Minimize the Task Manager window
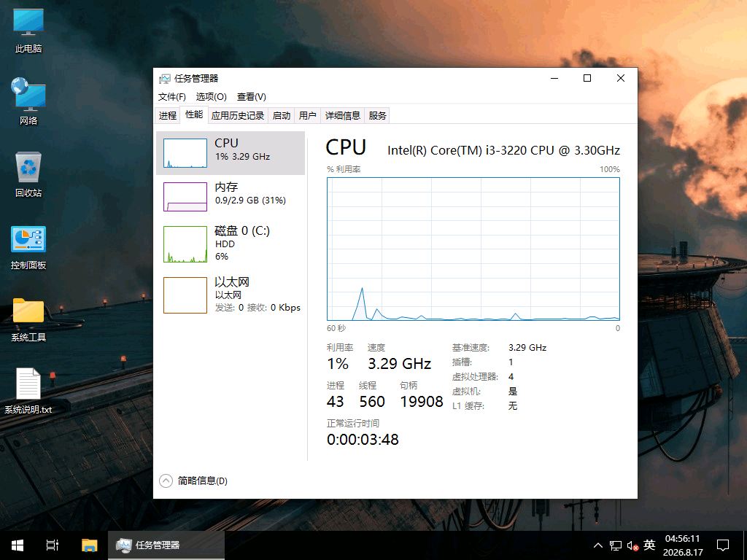Image resolution: width=747 pixels, height=560 pixels. [x=554, y=78]
